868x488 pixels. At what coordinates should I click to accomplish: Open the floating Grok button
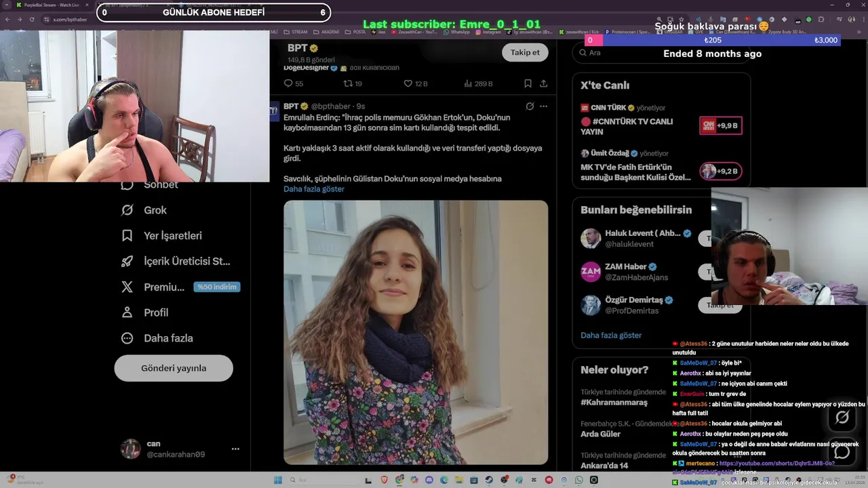(x=842, y=418)
